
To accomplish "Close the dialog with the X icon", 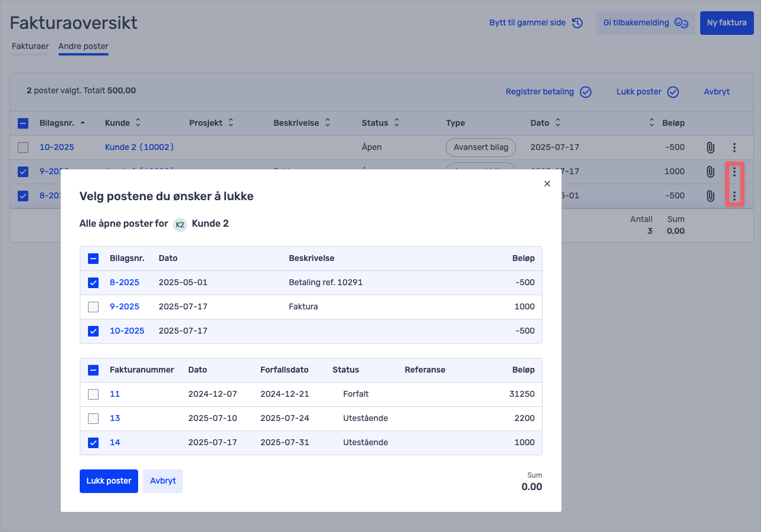I will pos(547,184).
